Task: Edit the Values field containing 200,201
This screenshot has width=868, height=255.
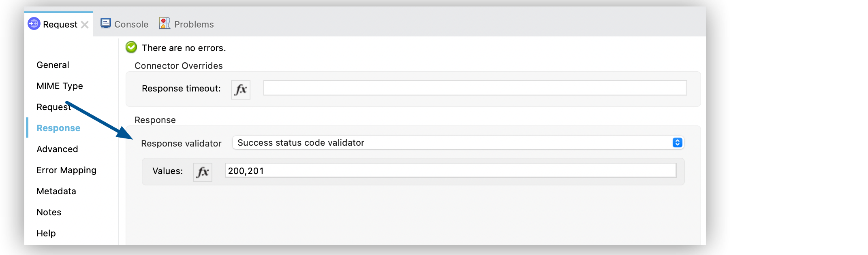Action: pos(450,171)
